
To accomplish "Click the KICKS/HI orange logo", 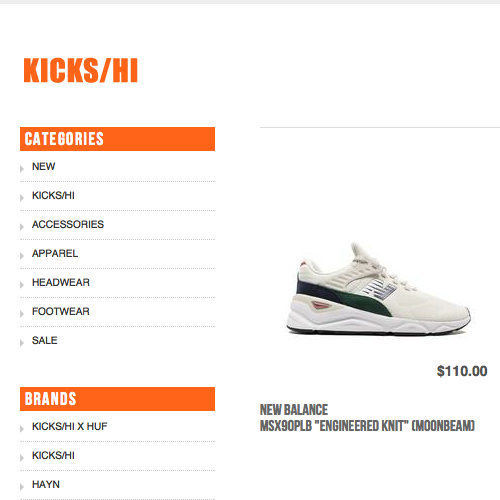I will click(81, 70).
